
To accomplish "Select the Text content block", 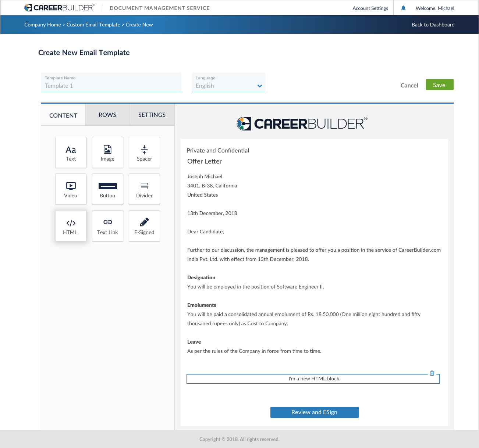I will click(71, 153).
